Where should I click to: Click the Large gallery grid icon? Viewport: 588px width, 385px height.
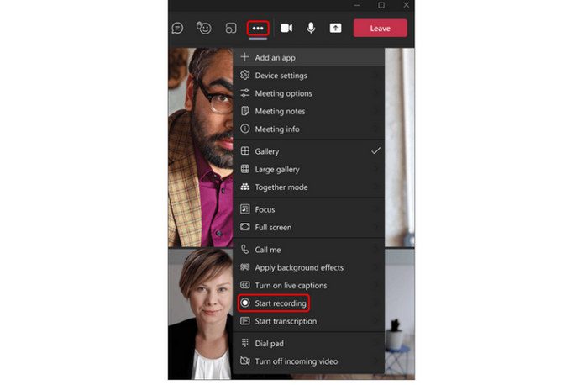(245, 169)
